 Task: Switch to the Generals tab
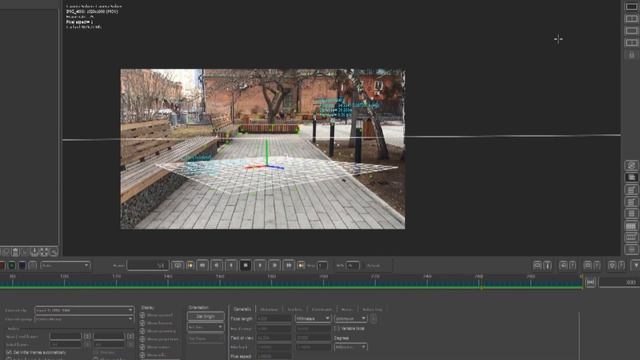[x=242, y=309]
